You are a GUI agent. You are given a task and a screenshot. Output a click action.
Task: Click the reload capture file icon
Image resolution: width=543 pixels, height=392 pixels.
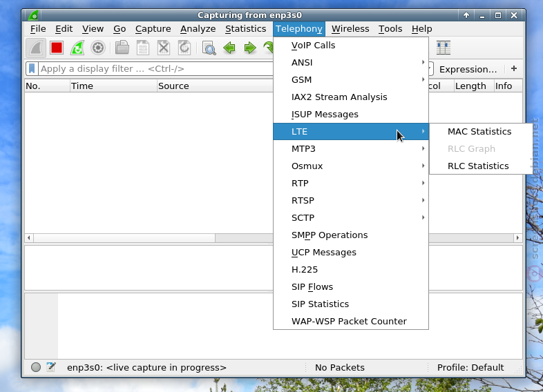tap(184, 48)
